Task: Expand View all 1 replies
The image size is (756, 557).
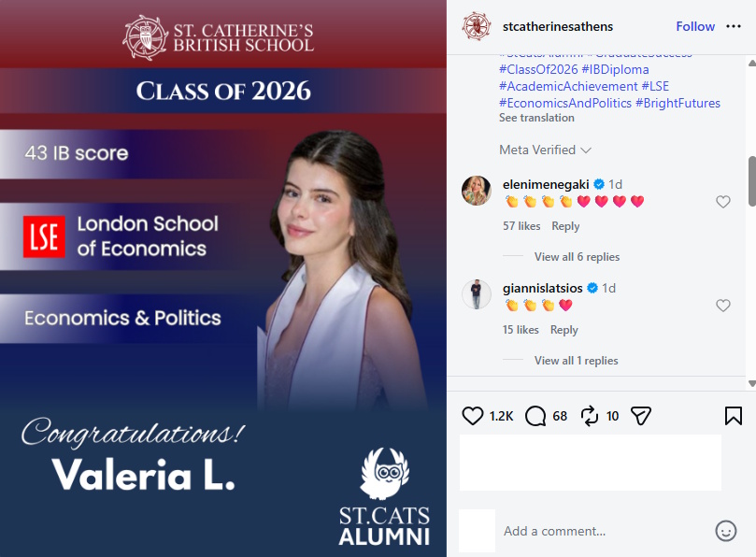Action: click(577, 360)
